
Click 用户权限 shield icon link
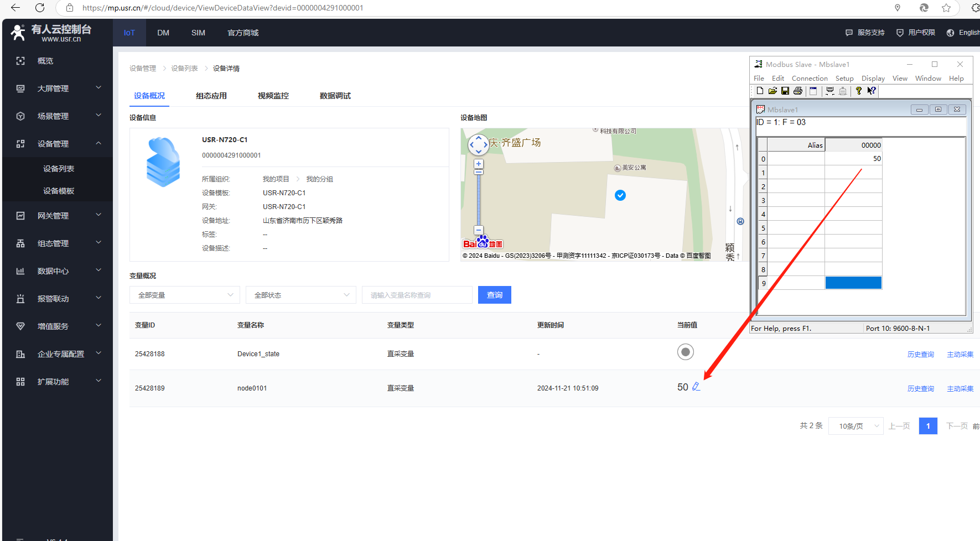coord(915,33)
